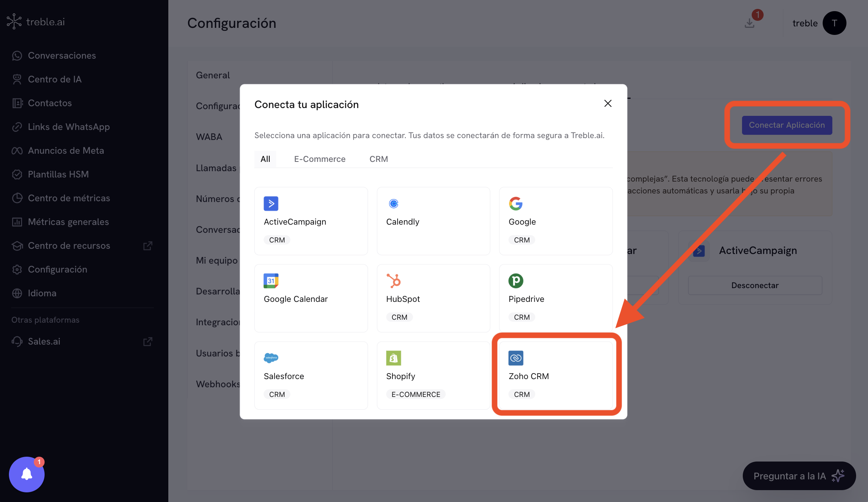Switch to the CRM tab

click(378, 159)
